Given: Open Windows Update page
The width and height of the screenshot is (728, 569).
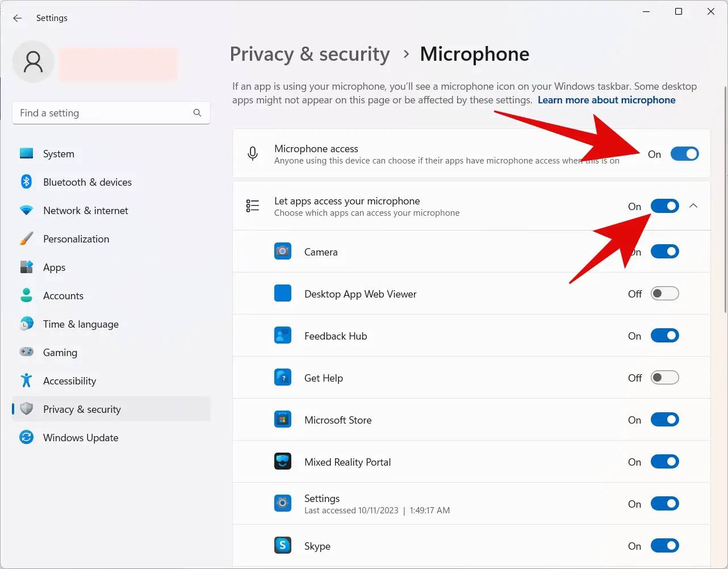Looking at the screenshot, I should [x=111, y=438].
